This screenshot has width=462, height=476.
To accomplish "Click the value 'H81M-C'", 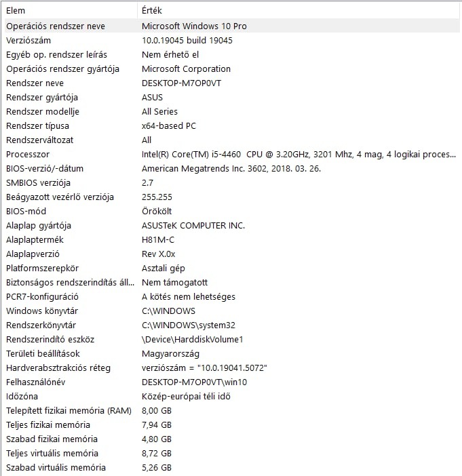I will pos(158,240).
